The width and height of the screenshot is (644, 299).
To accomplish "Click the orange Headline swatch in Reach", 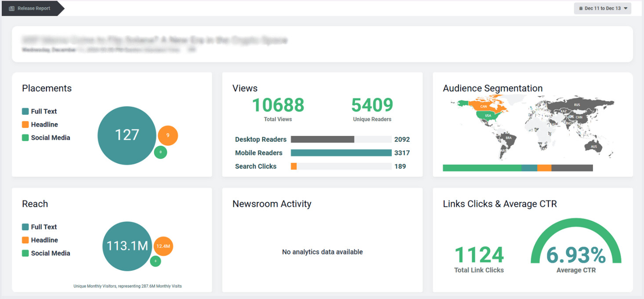I will click(25, 240).
